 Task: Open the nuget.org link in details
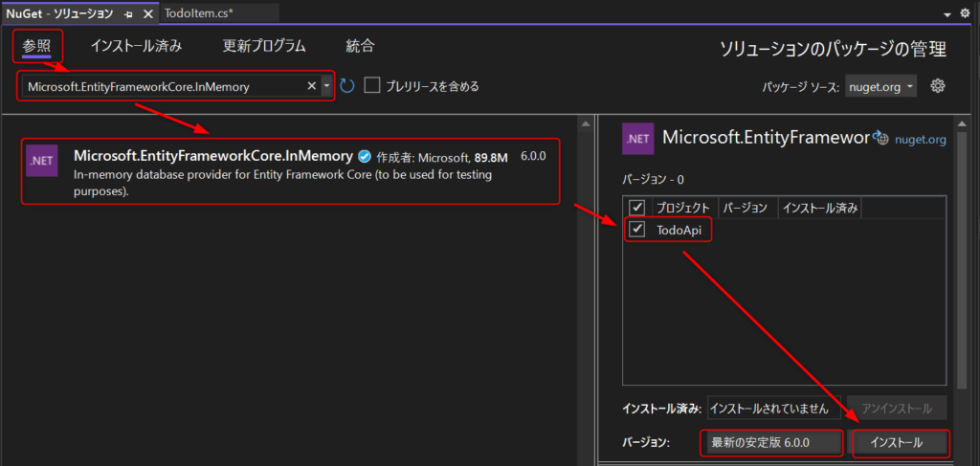[921, 140]
